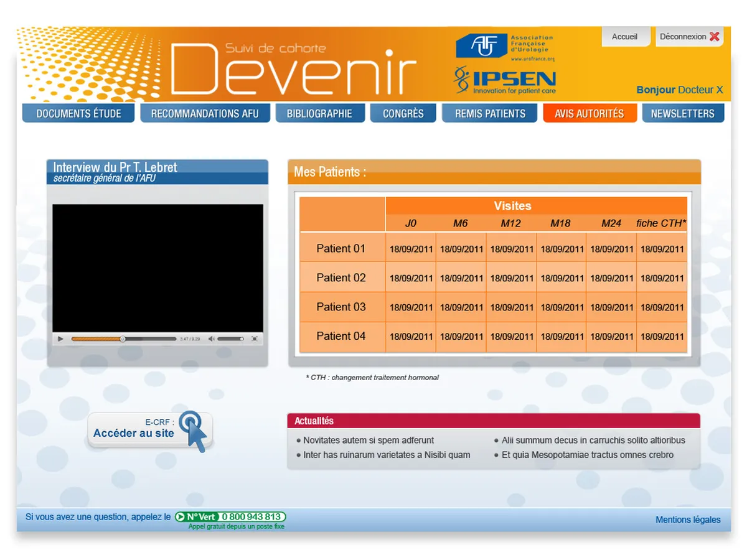Click the red cross next to Déconnexion

(x=715, y=36)
